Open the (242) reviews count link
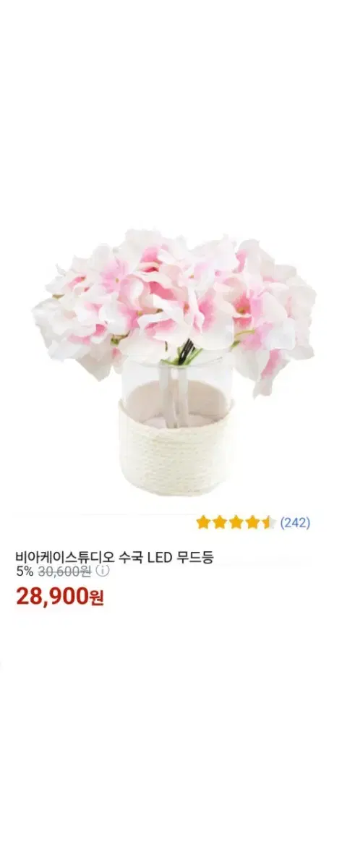 click(x=295, y=522)
